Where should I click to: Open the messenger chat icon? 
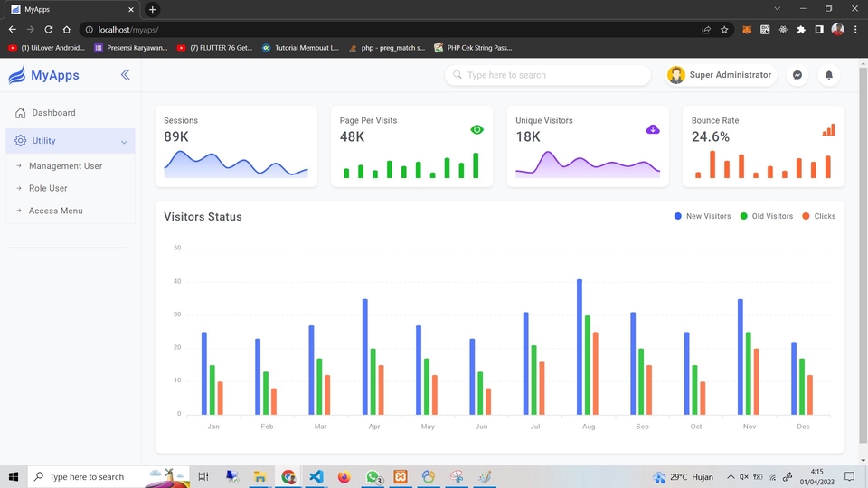click(x=797, y=75)
